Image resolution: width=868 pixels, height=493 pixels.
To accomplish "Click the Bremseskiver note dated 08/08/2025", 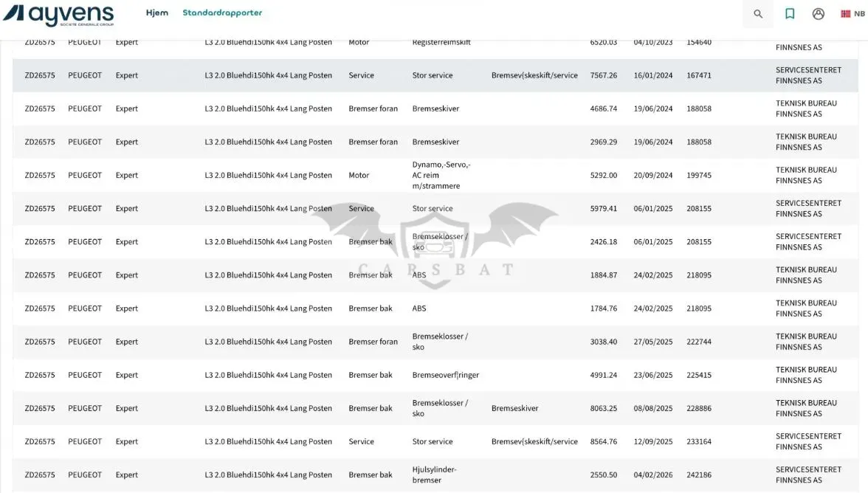I will tap(515, 408).
